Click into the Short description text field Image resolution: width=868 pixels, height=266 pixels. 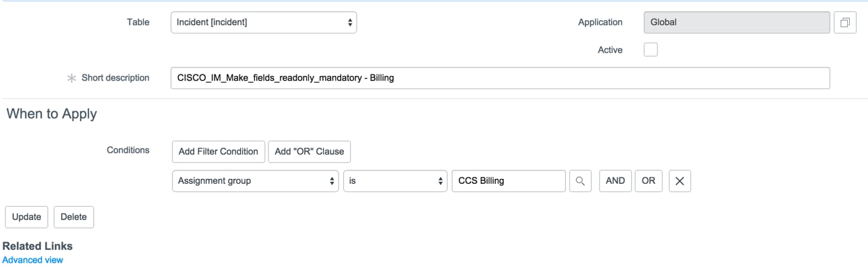500,78
